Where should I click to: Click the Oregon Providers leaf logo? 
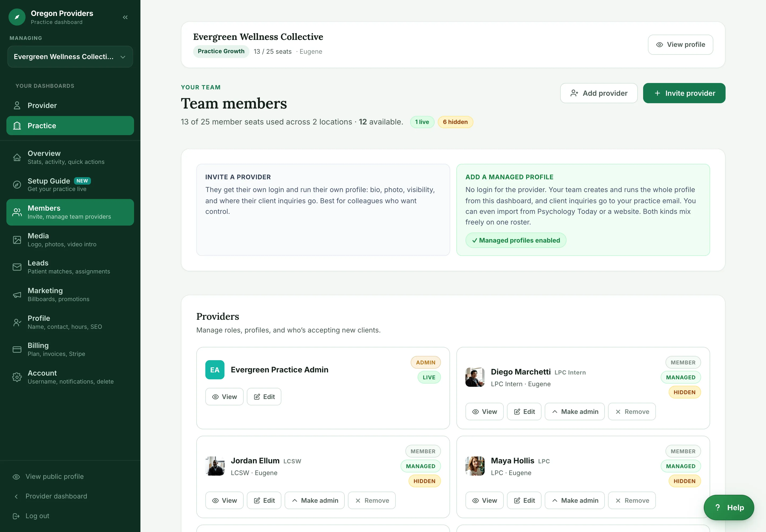point(17,17)
